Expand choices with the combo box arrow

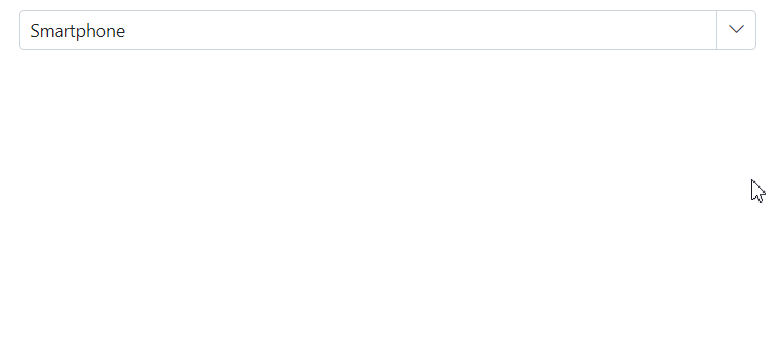736,30
